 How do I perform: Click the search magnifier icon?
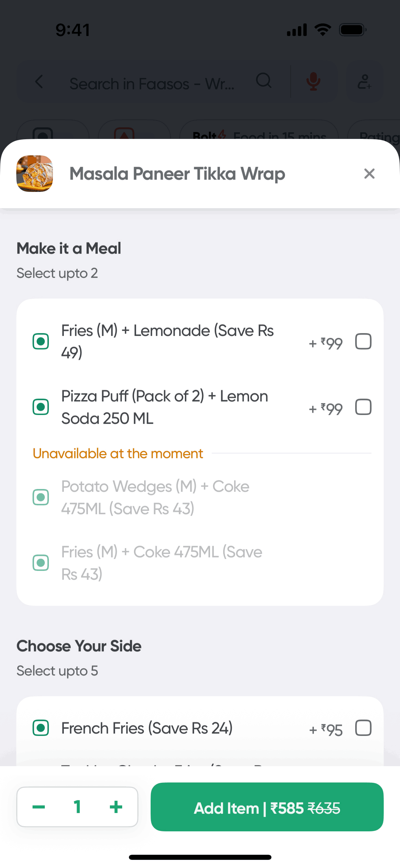pos(264,81)
